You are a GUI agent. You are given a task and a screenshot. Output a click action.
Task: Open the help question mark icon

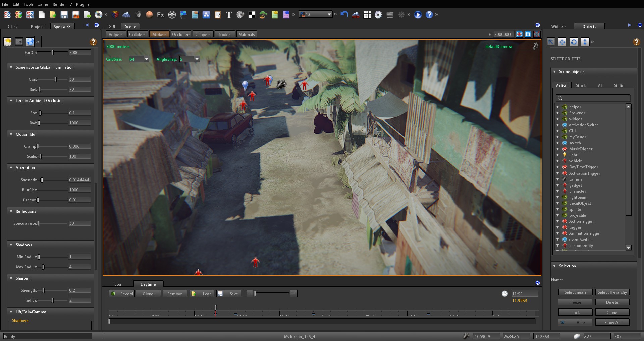(x=430, y=15)
